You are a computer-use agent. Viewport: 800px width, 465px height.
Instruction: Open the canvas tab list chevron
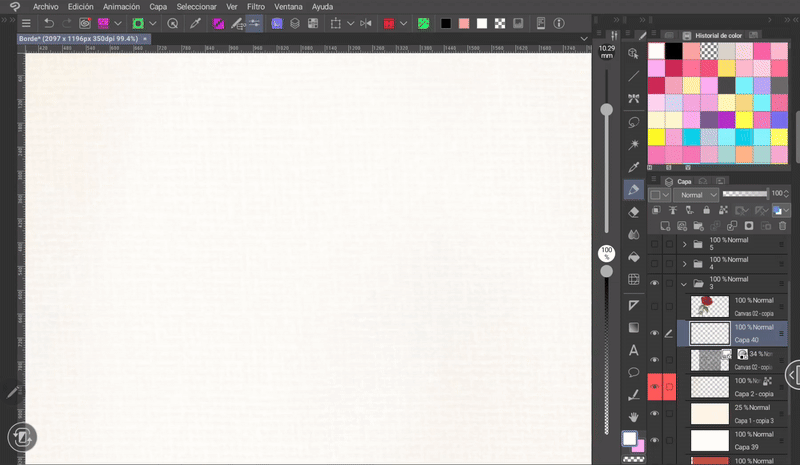coord(584,39)
